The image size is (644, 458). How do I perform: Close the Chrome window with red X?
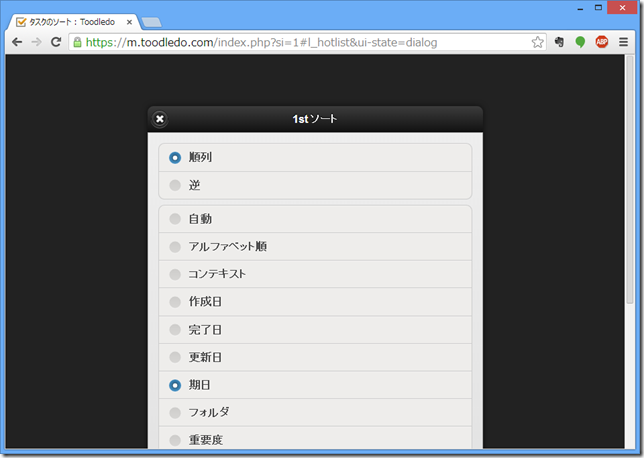click(622, 8)
